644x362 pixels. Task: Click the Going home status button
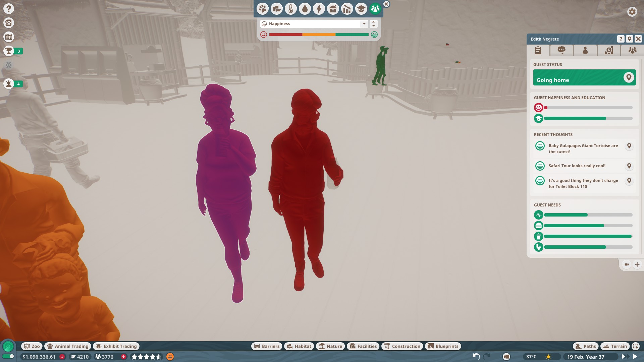pos(584,77)
